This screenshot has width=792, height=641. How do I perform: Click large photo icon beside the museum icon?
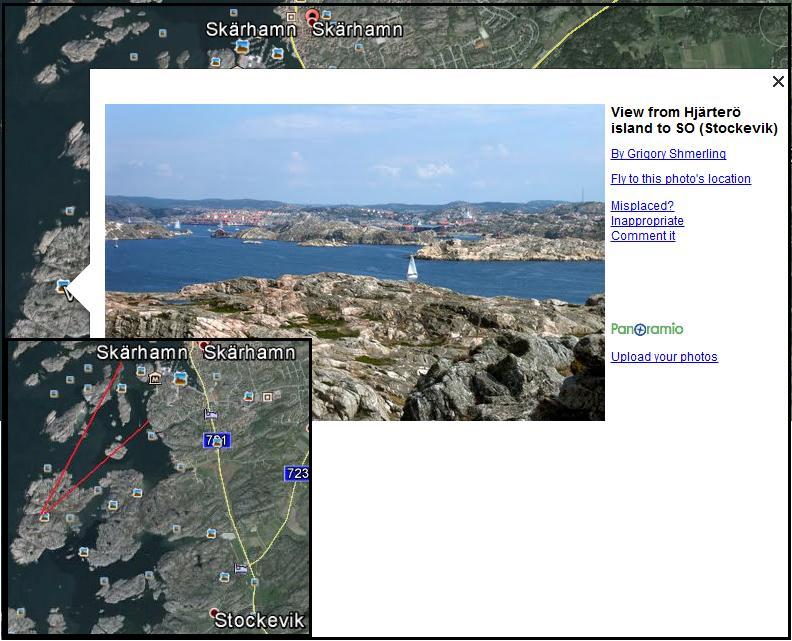pos(180,378)
